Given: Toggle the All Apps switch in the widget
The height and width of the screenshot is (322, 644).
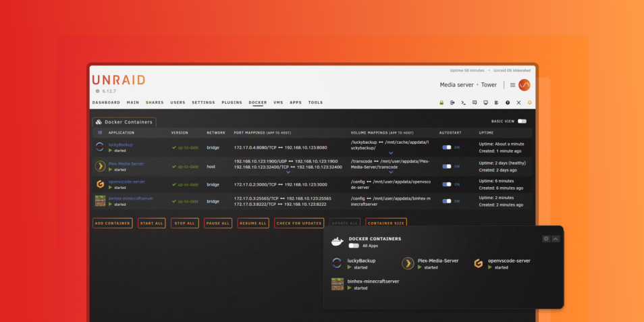Looking at the screenshot, I should coord(354,246).
